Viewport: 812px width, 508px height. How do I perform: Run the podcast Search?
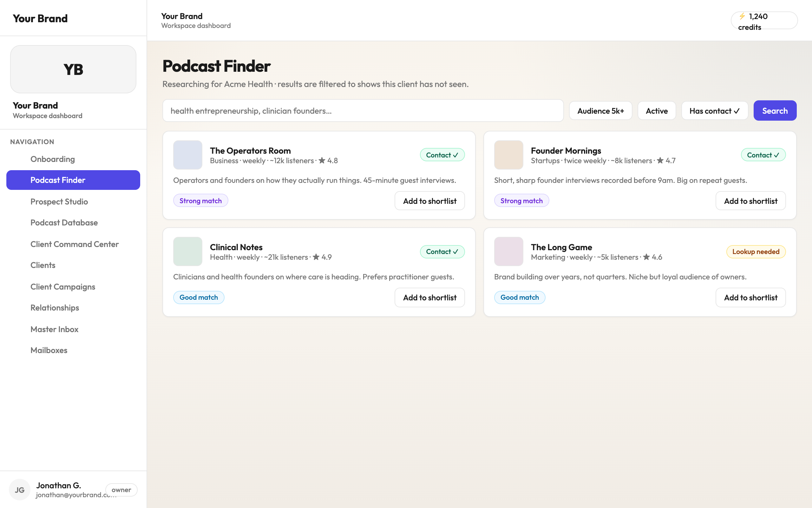coord(775,110)
